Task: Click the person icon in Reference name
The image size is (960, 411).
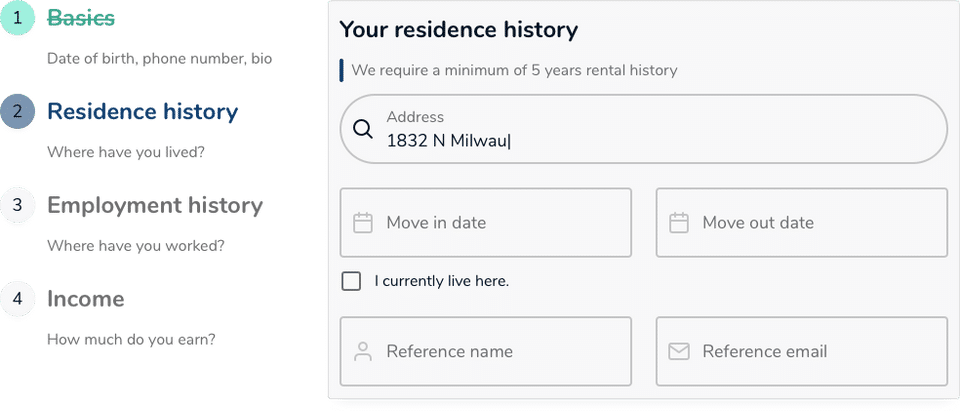Action: [364, 352]
